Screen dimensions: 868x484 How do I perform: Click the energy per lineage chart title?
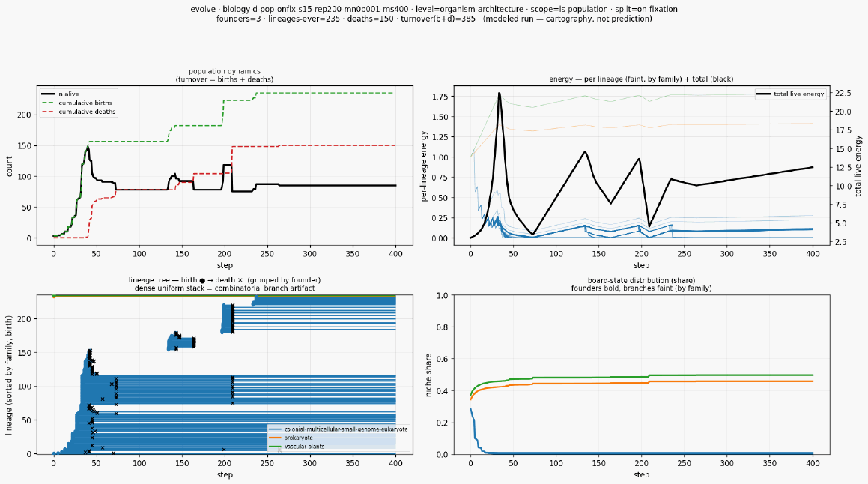pyautogui.click(x=641, y=79)
